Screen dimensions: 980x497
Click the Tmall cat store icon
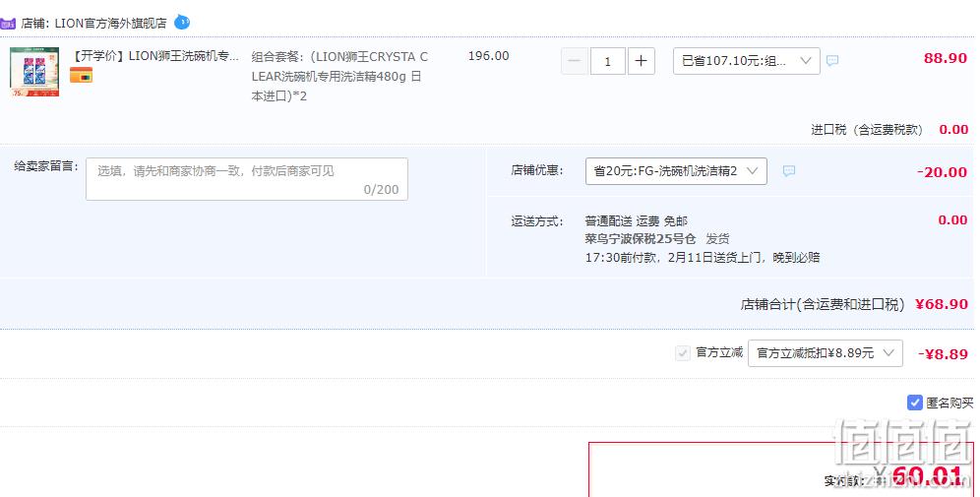8,24
